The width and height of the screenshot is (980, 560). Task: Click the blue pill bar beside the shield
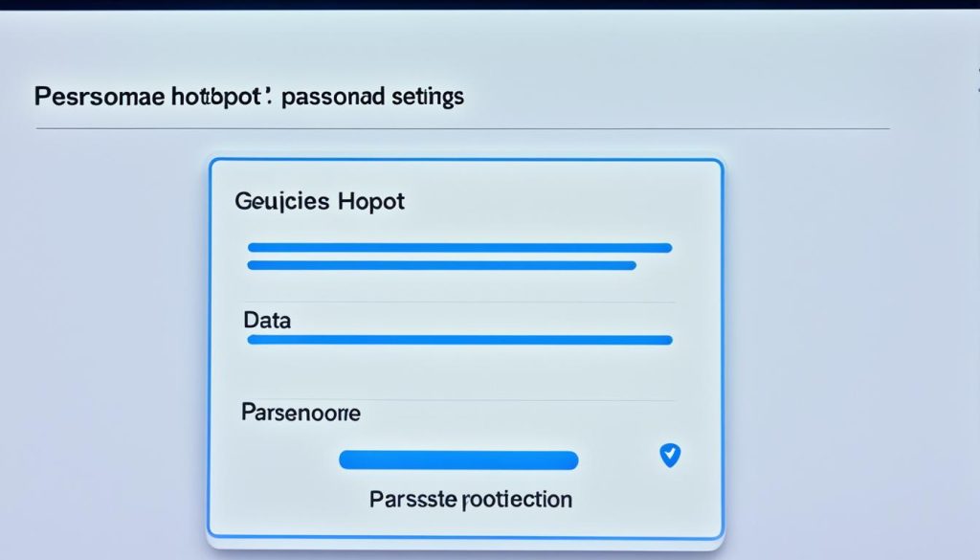tap(458, 460)
